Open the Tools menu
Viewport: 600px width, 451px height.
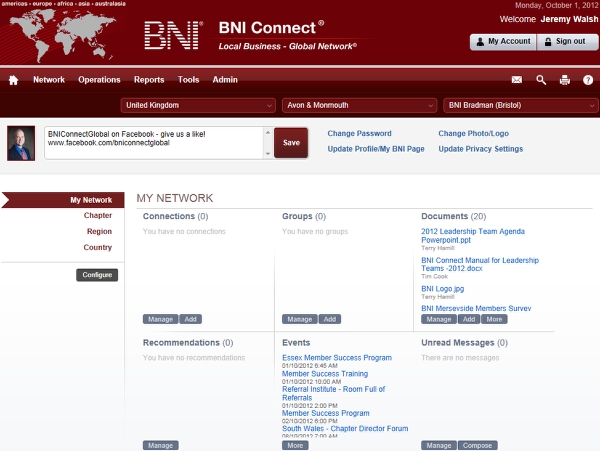click(x=188, y=80)
